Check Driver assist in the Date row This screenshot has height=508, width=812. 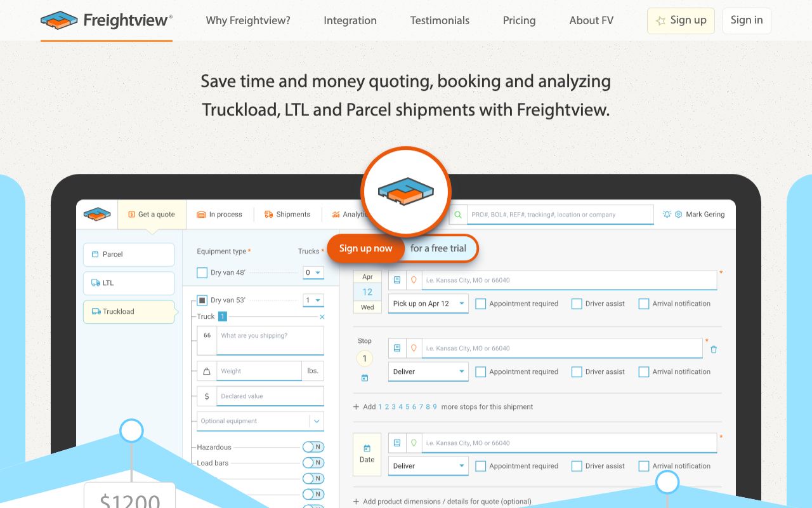pyautogui.click(x=577, y=466)
